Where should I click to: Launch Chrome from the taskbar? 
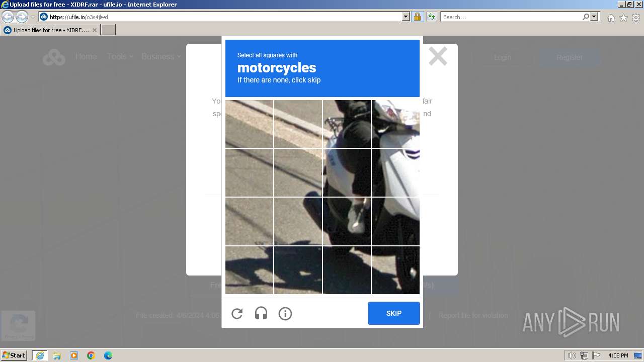point(91,355)
